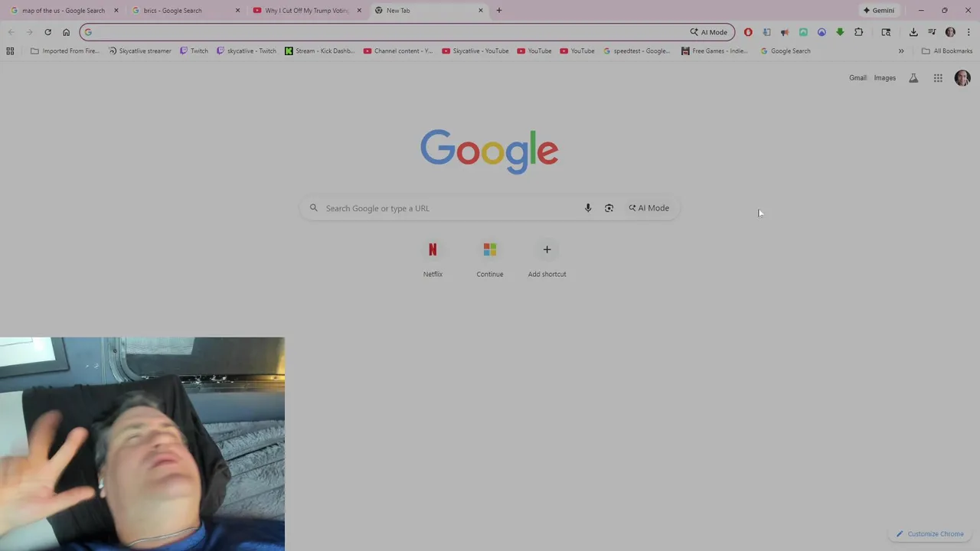Open speedtest - Google bookmark

[636, 51]
